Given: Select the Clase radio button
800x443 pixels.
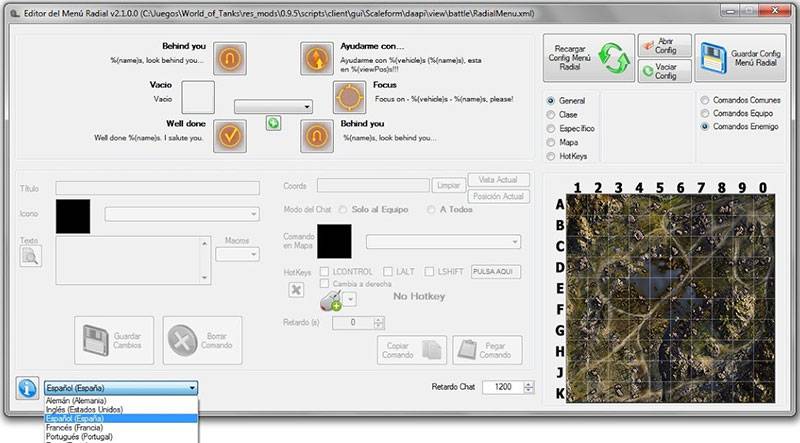Looking at the screenshot, I should coord(552,115).
